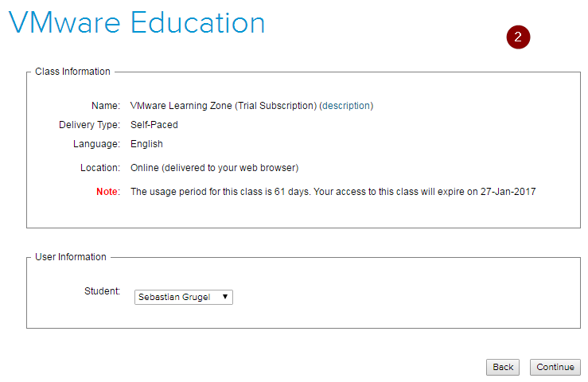
Task: Click the Class Information legend
Action: coord(72,72)
